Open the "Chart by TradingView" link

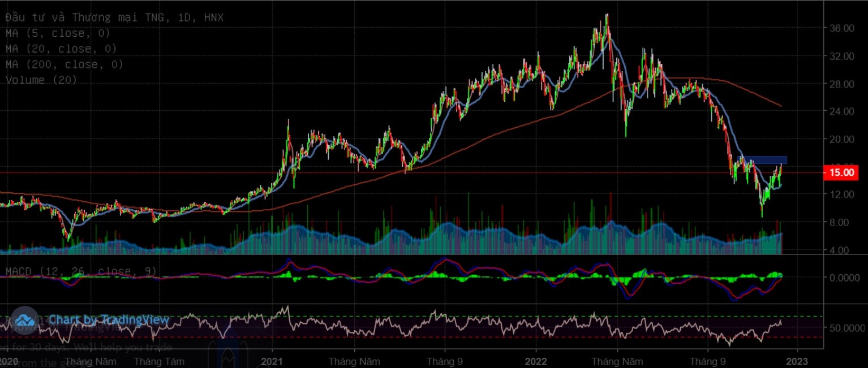click(109, 319)
